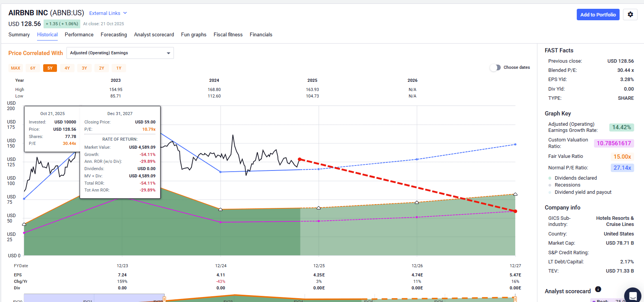Select the Historical tab
Viewport: 644px width, 302px height.
47,35
